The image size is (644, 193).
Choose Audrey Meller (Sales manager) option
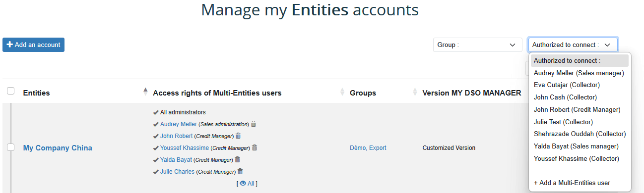click(x=580, y=73)
